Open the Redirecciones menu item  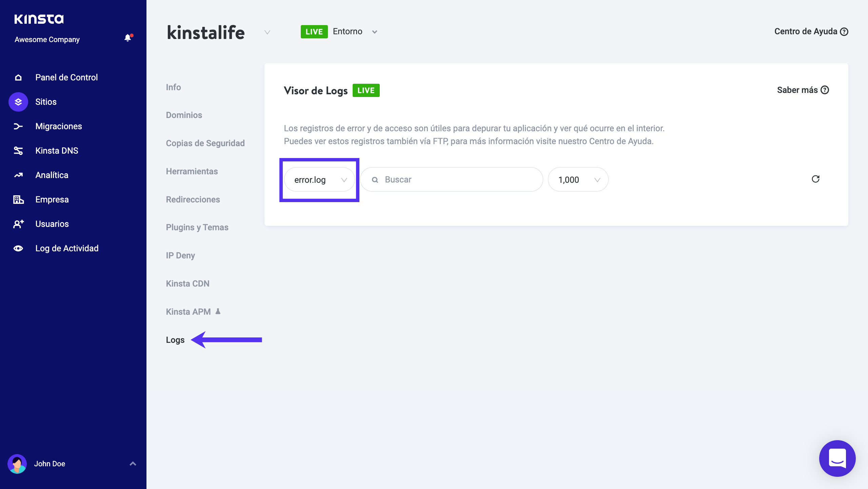click(x=193, y=200)
